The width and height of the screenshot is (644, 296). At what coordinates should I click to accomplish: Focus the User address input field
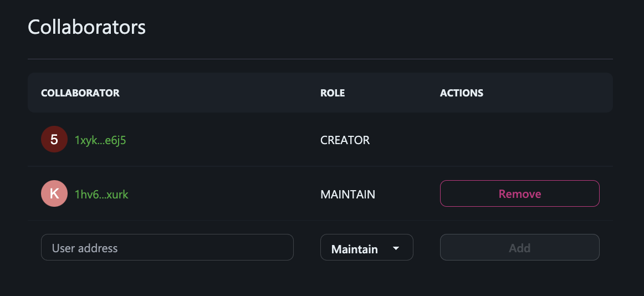167,247
